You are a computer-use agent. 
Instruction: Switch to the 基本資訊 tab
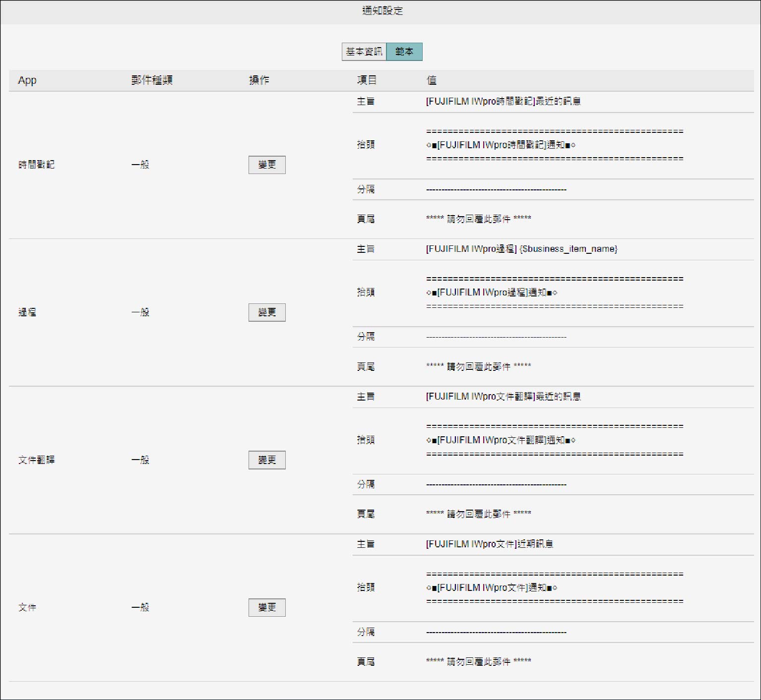pyautogui.click(x=364, y=52)
